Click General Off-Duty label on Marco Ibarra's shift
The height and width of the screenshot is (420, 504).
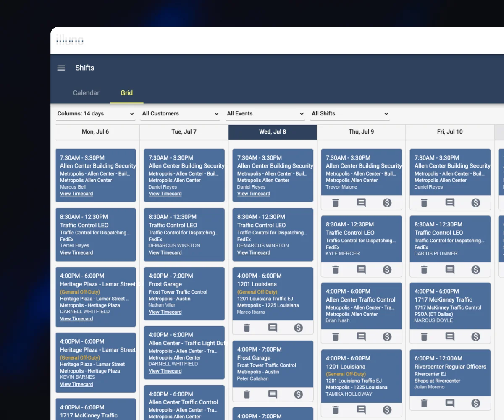tap(257, 292)
